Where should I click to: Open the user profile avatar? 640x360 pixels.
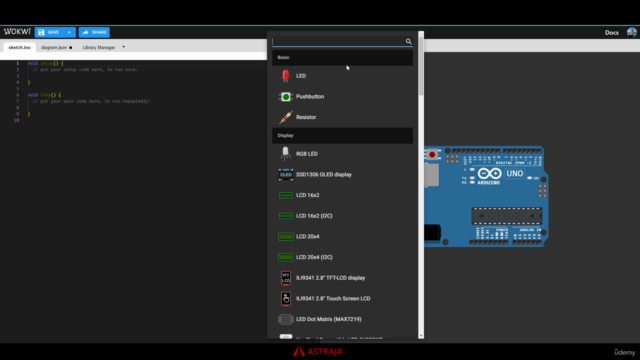pos(631,32)
